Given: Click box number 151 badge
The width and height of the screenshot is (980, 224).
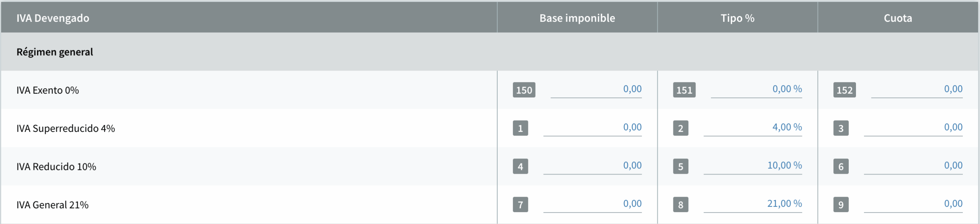Looking at the screenshot, I should point(684,90).
